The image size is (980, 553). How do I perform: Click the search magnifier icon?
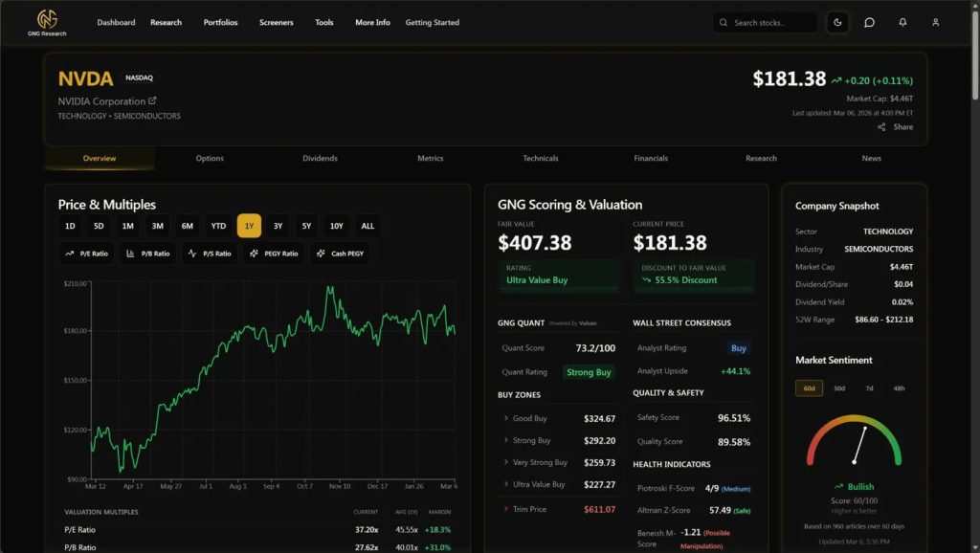[x=724, y=22]
